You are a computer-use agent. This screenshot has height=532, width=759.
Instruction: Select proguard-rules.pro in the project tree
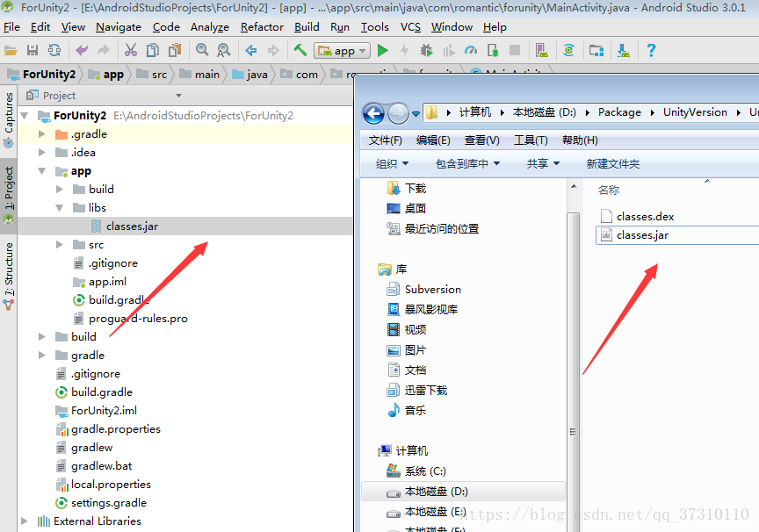[x=138, y=319]
